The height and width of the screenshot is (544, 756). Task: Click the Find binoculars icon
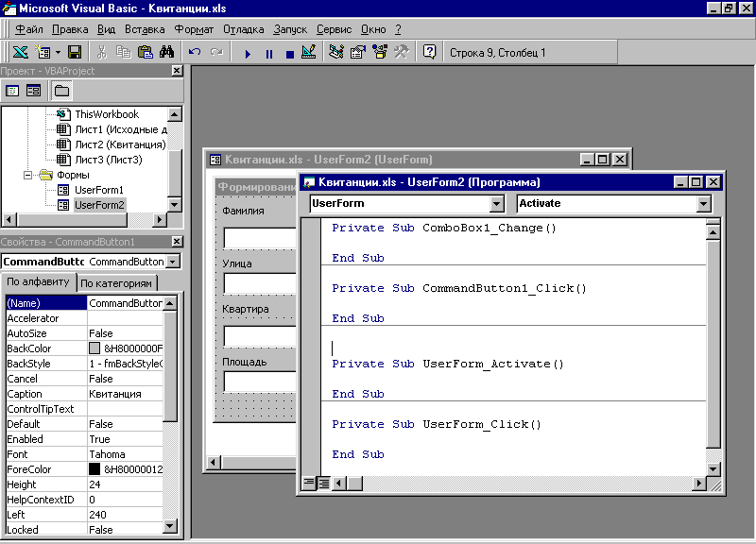167,52
